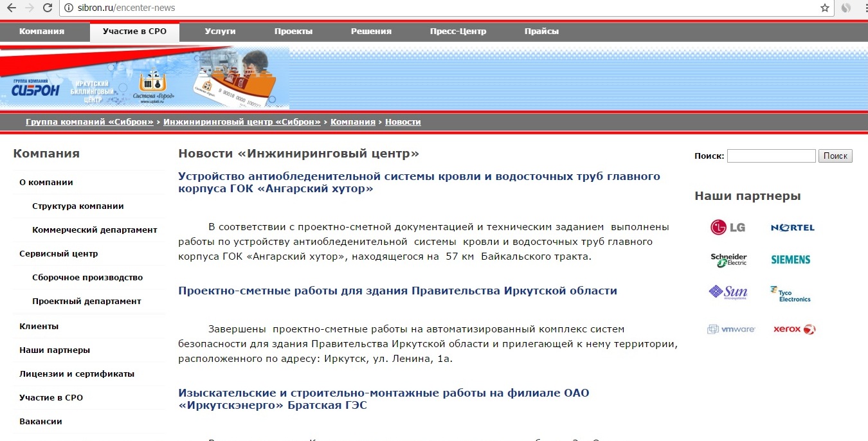Click the LG partner logo
Viewport: 868px width, 441px height.
[x=727, y=228]
